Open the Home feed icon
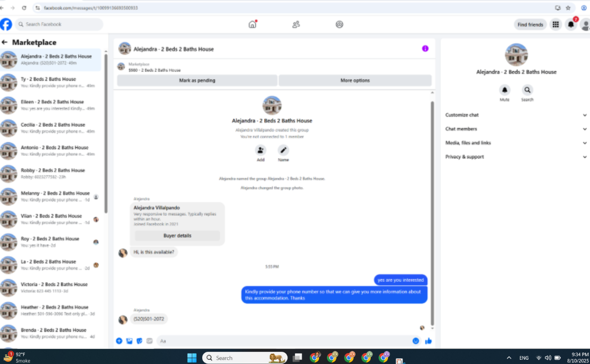The width and height of the screenshot is (590, 364). coord(253,25)
